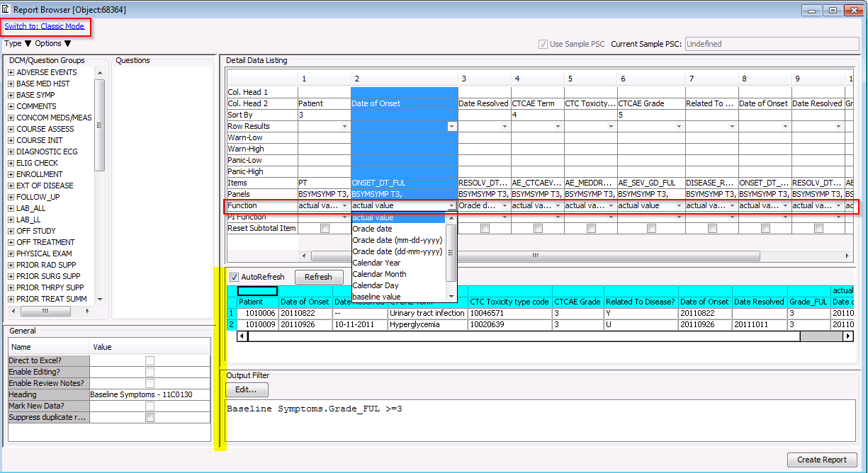Expand the ADVERSE EVENTS group
The width and height of the screenshot is (868, 473).
11,72
